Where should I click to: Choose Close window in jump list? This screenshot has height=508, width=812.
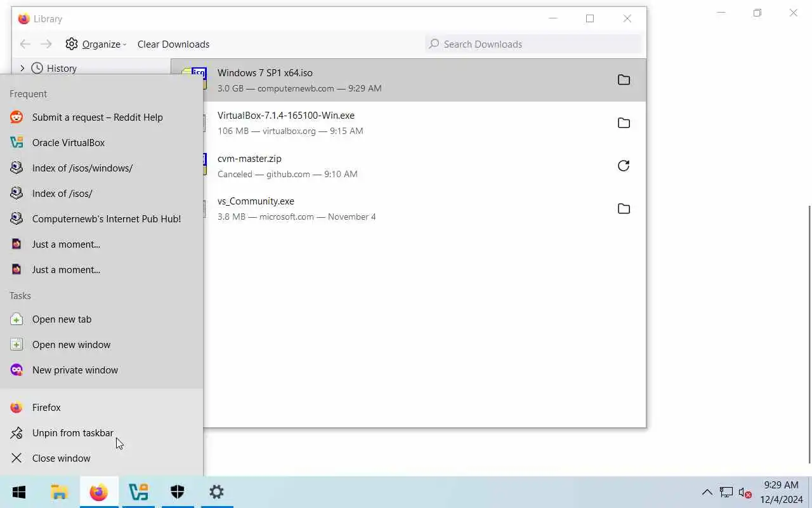[101, 458]
